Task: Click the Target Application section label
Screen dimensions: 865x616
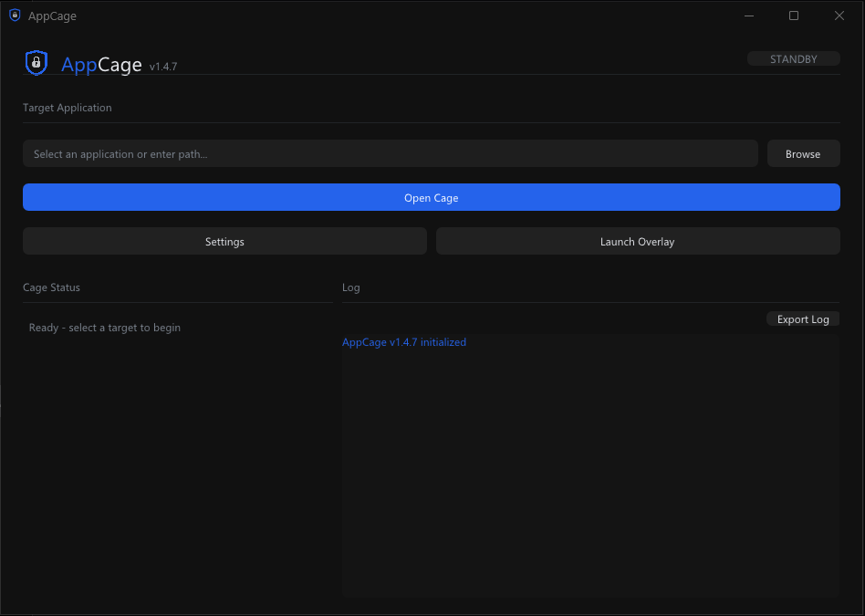Action: (x=67, y=107)
